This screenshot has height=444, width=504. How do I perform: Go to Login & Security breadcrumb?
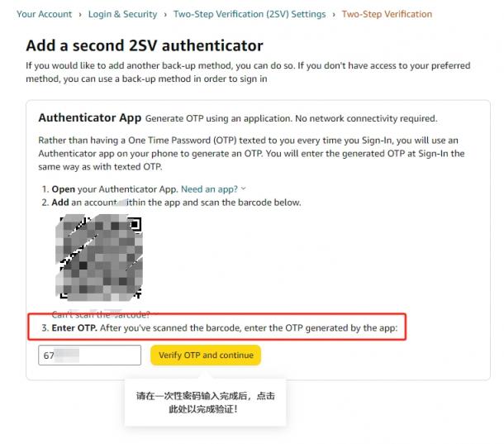point(122,14)
